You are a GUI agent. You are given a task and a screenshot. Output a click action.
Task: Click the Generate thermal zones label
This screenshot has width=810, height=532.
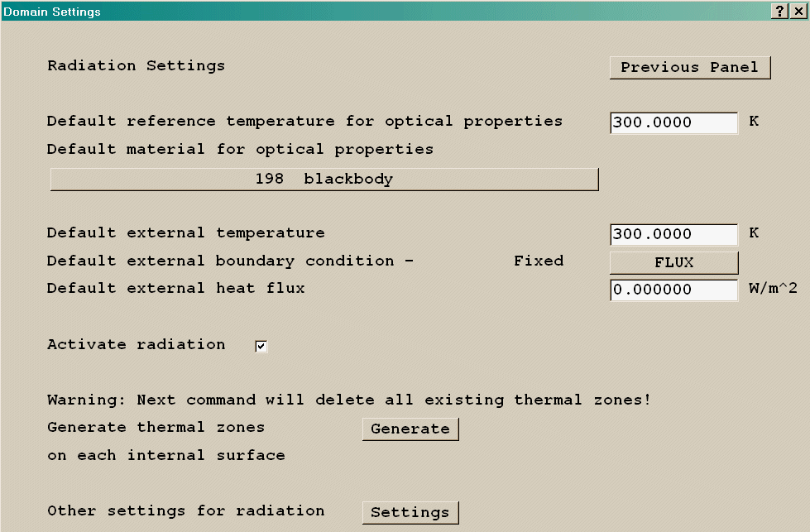pyautogui.click(x=156, y=428)
